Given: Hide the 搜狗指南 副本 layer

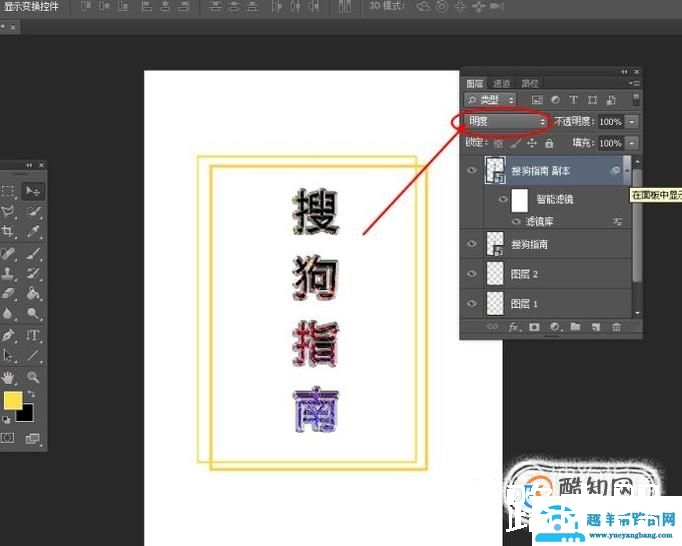Looking at the screenshot, I should (x=471, y=170).
